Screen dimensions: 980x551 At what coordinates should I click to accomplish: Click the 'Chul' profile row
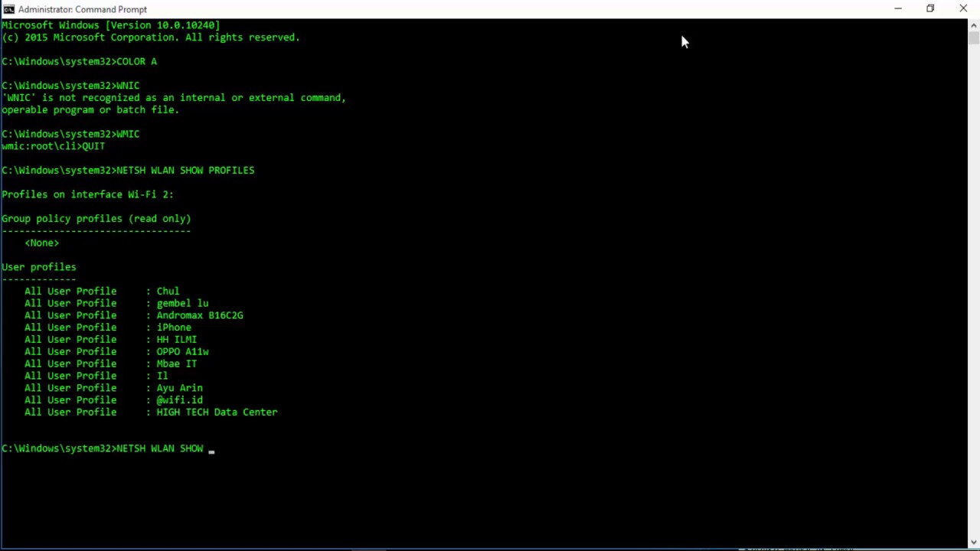click(102, 292)
